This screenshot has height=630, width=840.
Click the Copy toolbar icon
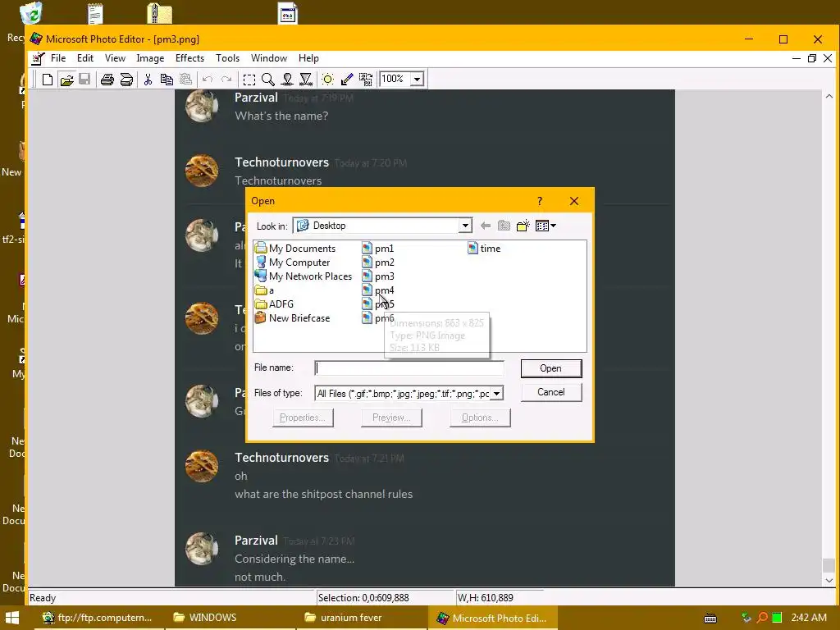click(x=167, y=80)
